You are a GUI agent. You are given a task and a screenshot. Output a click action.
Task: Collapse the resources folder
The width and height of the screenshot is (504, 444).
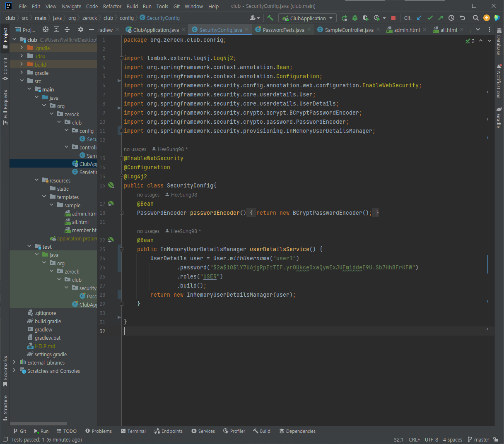pos(36,180)
